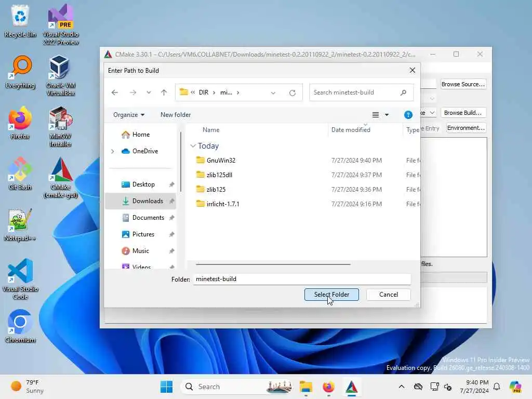532x399 pixels.
Task: Open Firefox from the desktop
Action: [x=20, y=123]
